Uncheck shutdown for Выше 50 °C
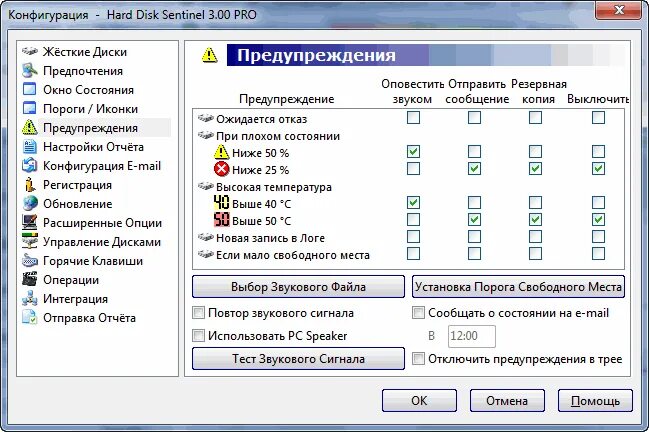 pyautogui.click(x=598, y=220)
